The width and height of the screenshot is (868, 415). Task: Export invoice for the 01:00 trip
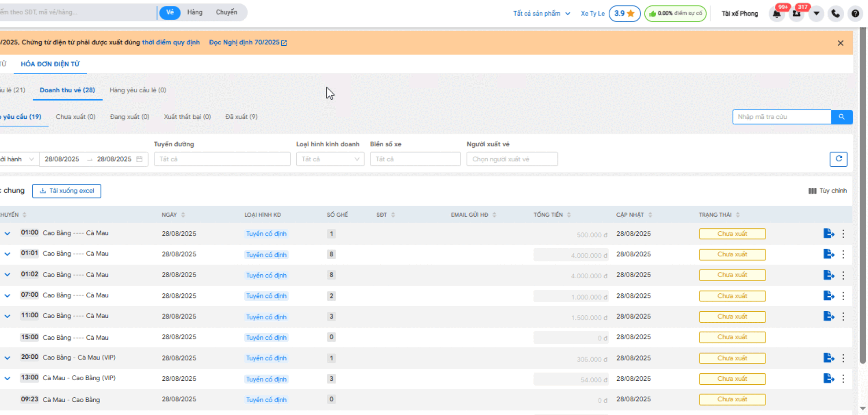click(x=828, y=234)
